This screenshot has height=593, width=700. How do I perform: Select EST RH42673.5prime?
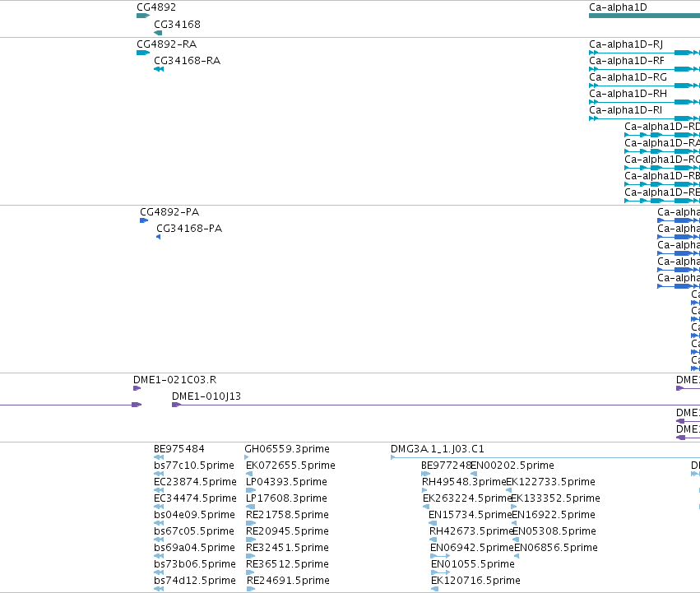(x=471, y=531)
